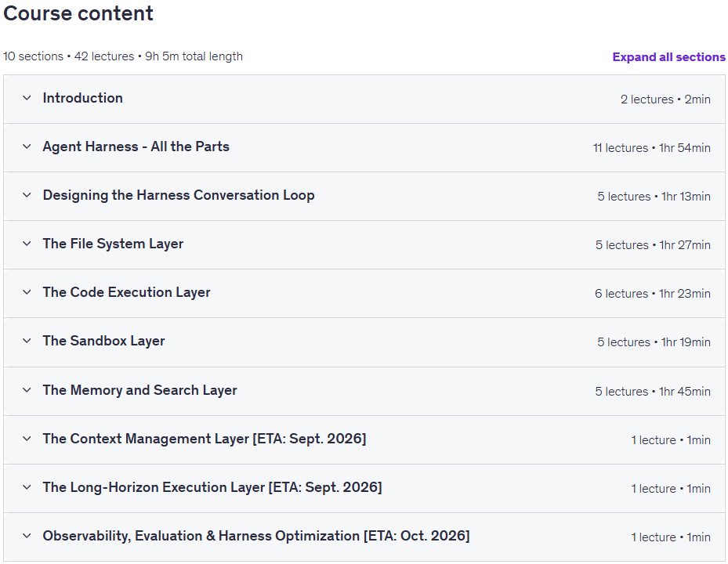Expand the Introduction section chevron
The image size is (728, 564).
[27, 99]
